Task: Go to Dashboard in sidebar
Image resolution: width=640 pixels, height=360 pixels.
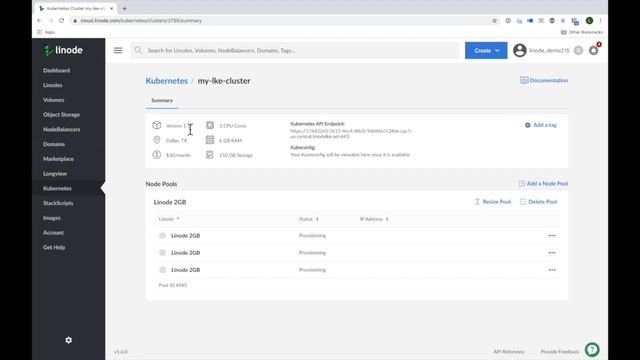Action: (x=56, y=70)
